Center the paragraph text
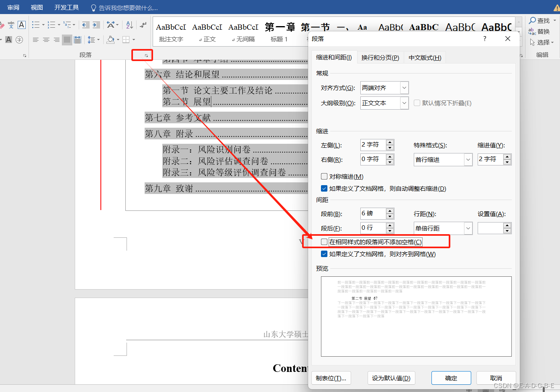The width and height of the screenshot is (560, 392). [x=46, y=39]
